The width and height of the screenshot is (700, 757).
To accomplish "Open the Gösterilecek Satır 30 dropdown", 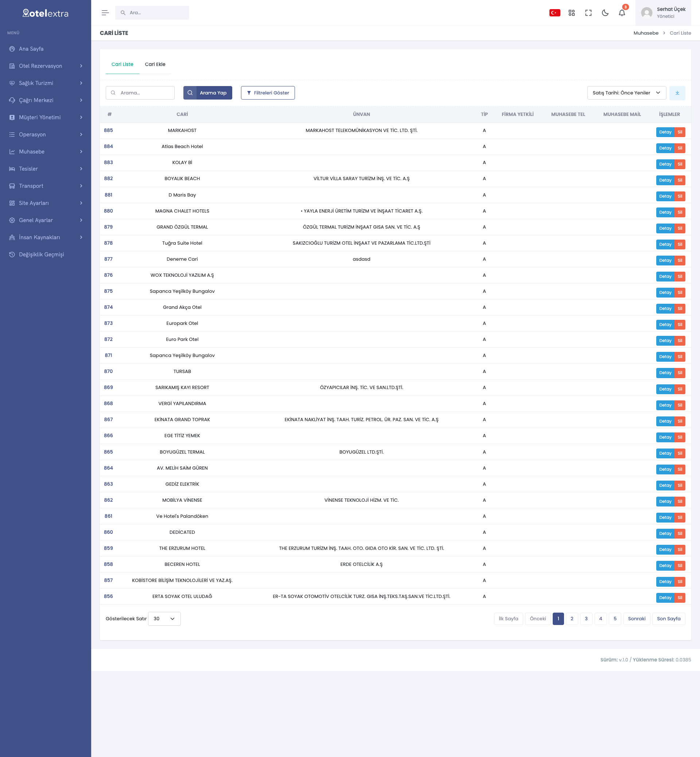I will (x=164, y=619).
